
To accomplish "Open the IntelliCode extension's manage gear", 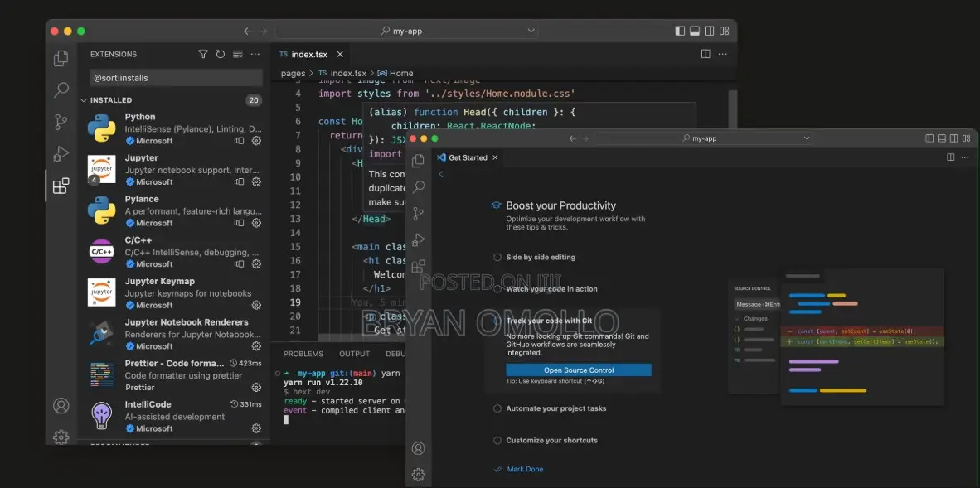I will tap(256, 428).
